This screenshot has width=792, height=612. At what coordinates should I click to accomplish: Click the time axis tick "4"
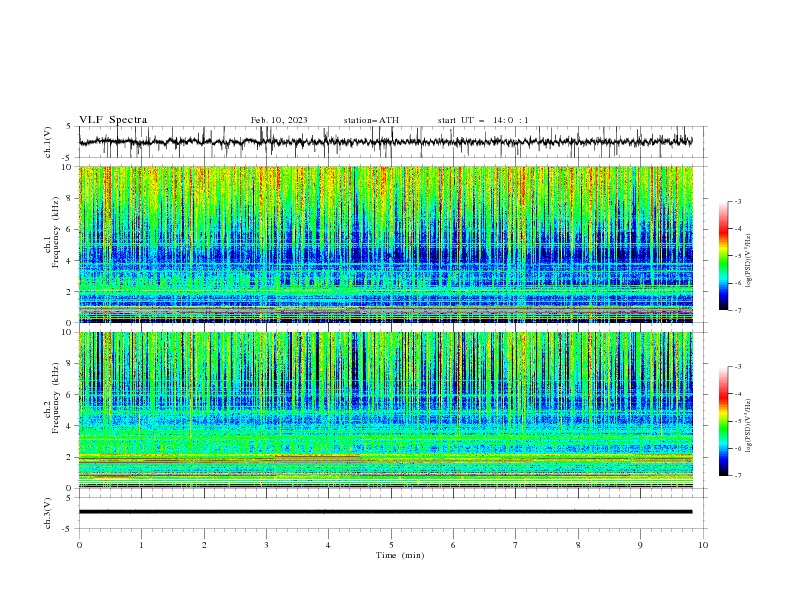[328, 545]
